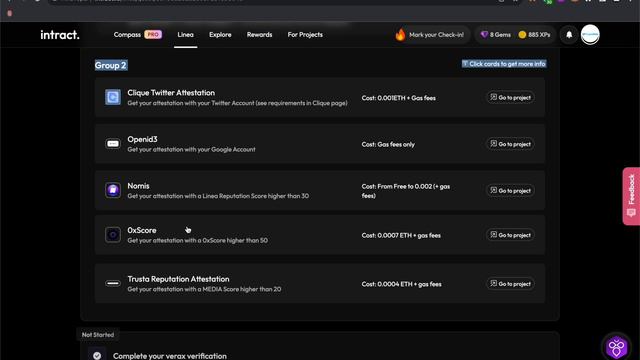The image size is (640, 360).
Task: Click the purple gem icon
Action: click(484, 35)
